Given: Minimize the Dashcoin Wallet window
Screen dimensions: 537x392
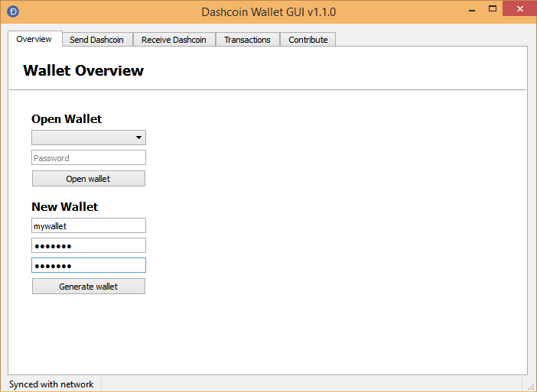Looking at the screenshot, I should click(472, 10).
